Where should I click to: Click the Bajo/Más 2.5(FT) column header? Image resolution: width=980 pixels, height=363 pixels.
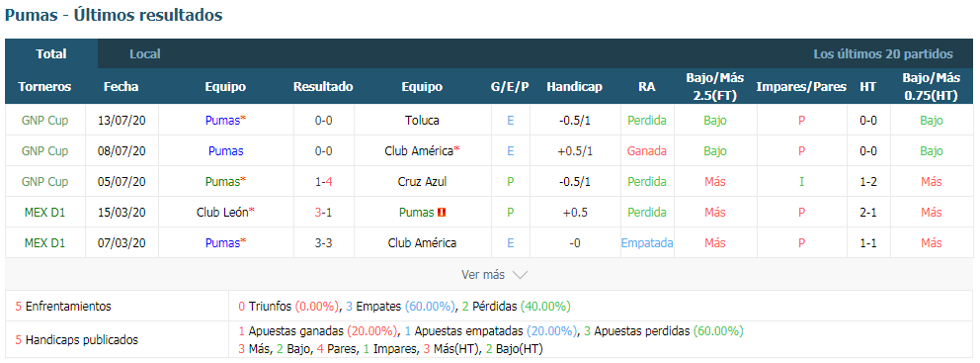(714, 87)
